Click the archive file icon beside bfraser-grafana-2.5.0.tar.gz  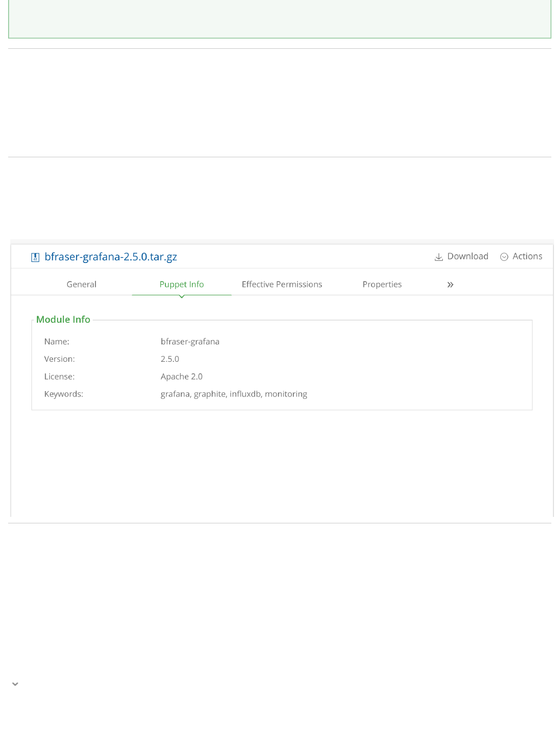coord(35,258)
